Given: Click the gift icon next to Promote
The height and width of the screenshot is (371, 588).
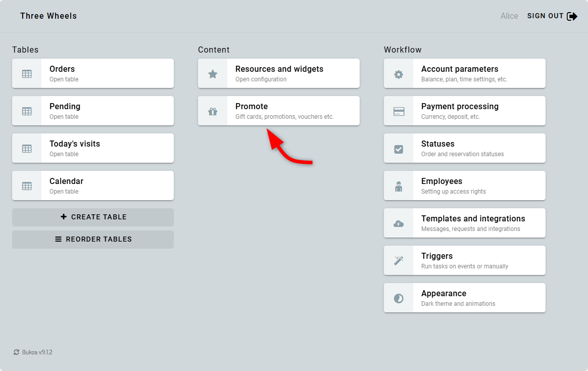Looking at the screenshot, I should point(213,111).
